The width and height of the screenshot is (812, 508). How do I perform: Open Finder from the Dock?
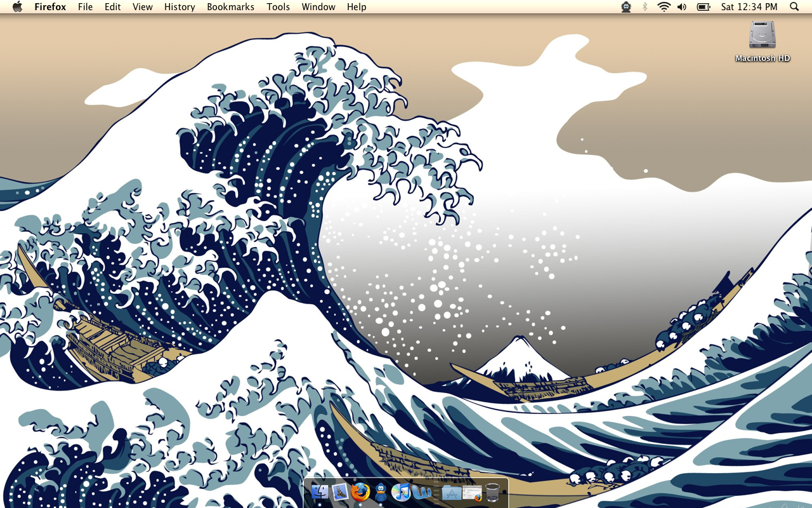pyautogui.click(x=320, y=492)
